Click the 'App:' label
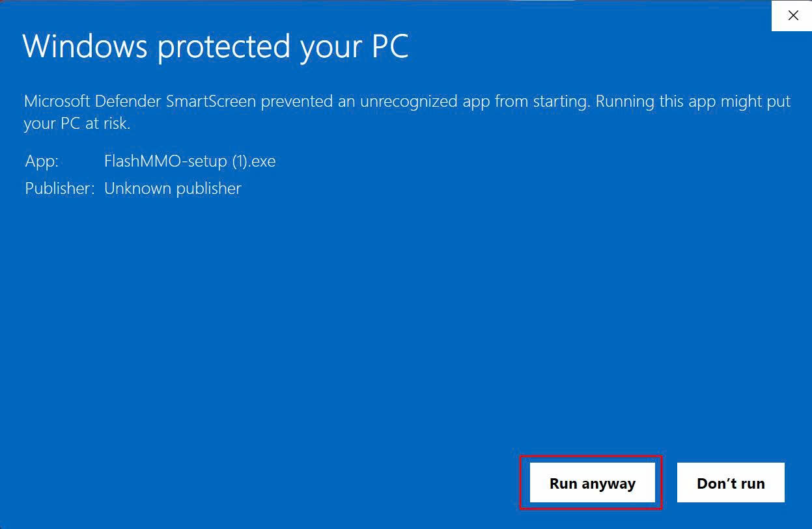This screenshot has width=812, height=529. pyautogui.click(x=42, y=161)
